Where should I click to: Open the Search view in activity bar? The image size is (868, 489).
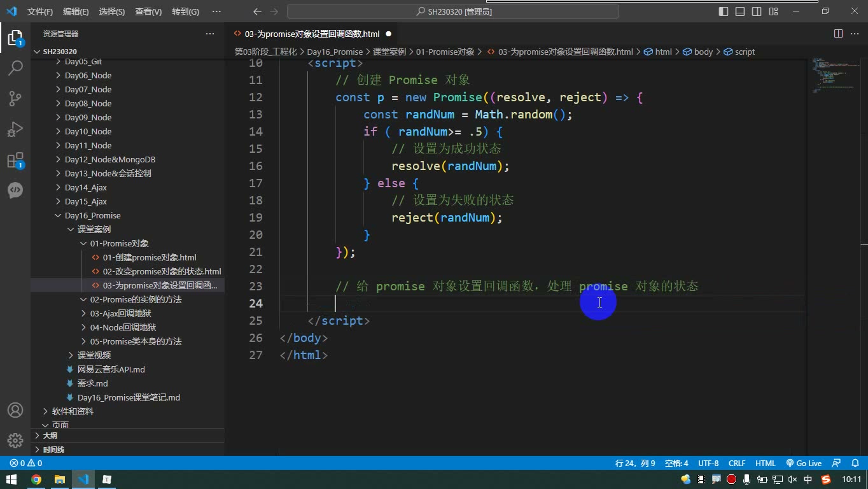pos(15,67)
